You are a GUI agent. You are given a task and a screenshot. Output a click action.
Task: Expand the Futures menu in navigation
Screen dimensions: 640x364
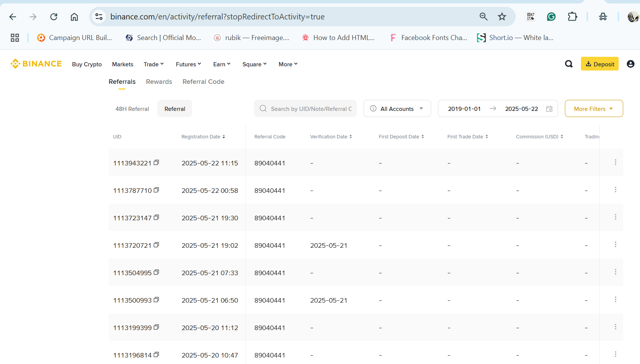click(x=188, y=64)
